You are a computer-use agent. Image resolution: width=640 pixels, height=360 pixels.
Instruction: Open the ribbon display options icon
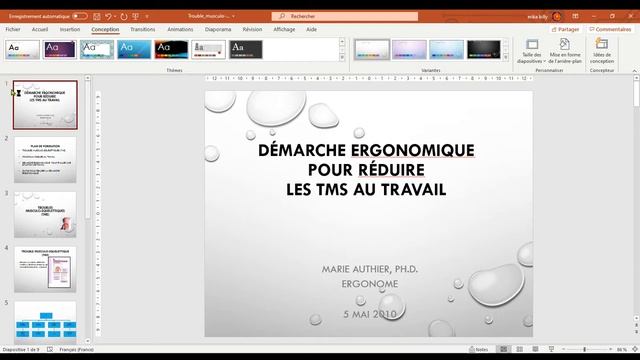click(575, 16)
